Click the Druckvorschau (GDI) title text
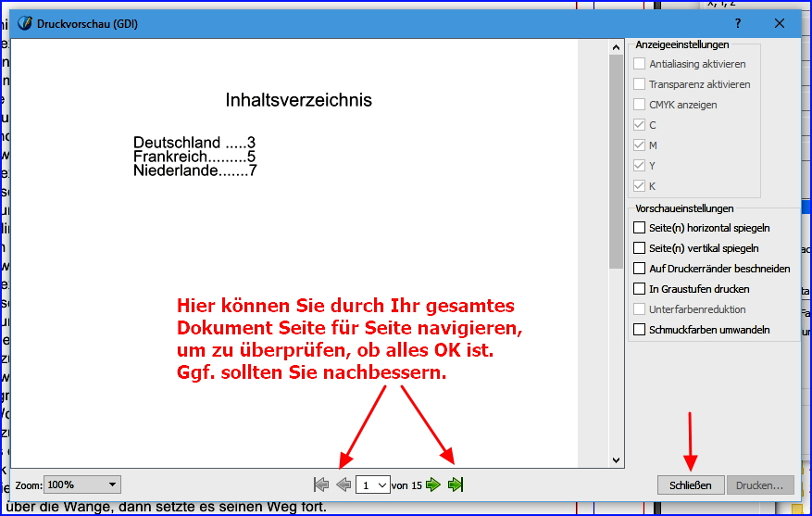812x516 pixels. point(87,24)
